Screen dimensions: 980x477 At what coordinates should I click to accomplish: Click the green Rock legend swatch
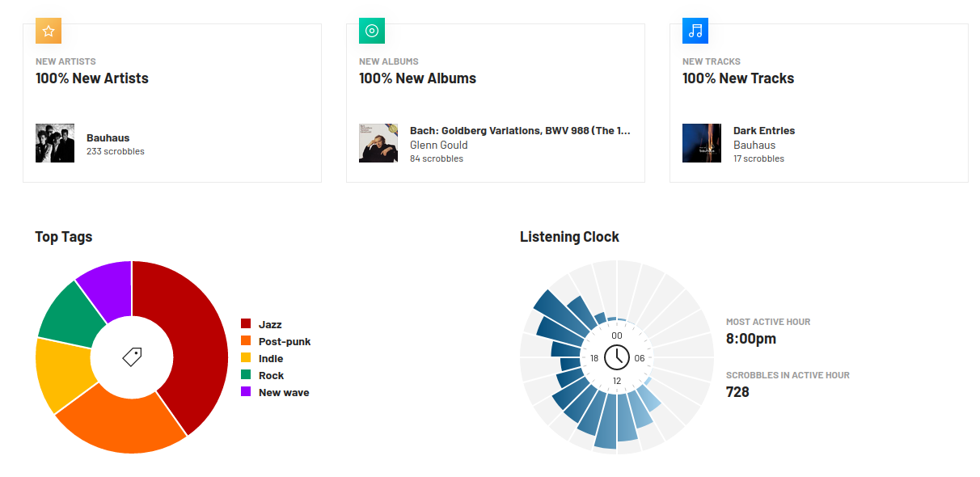(x=246, y=375)
